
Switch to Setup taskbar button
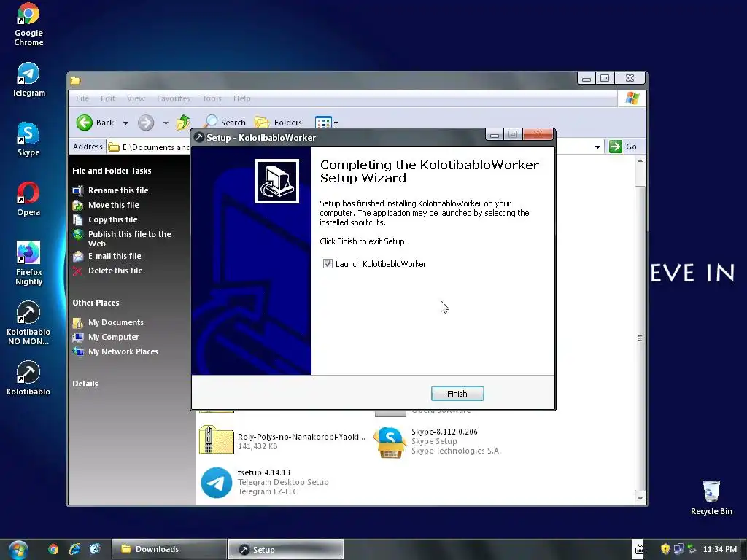[x=286, y=550]
